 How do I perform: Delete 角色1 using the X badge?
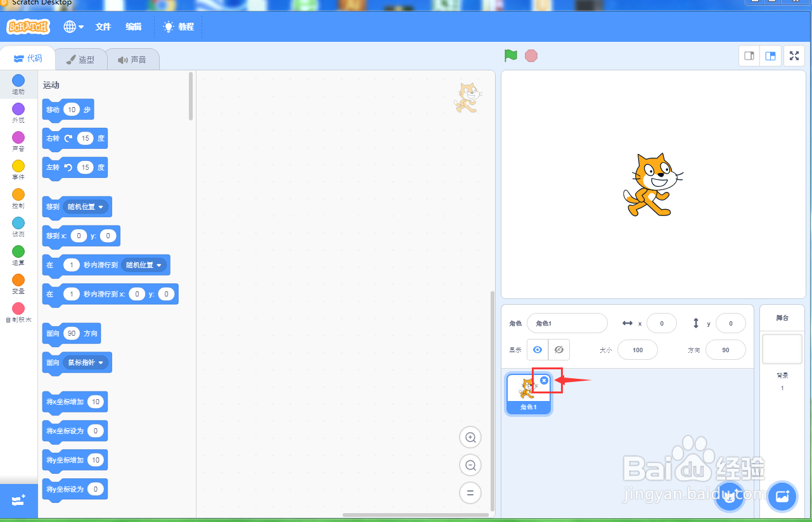click(x=545, y=381)
